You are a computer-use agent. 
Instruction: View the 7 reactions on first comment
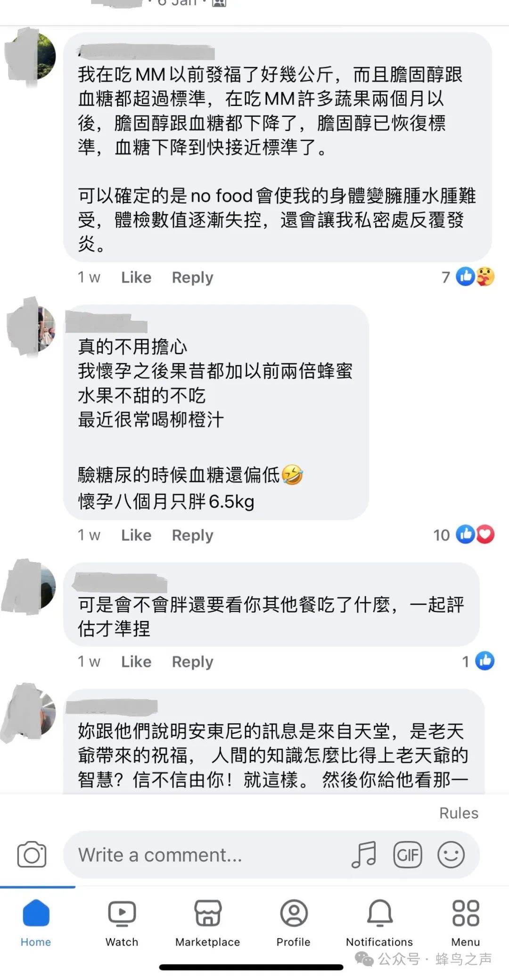click(x=468, y=277)
